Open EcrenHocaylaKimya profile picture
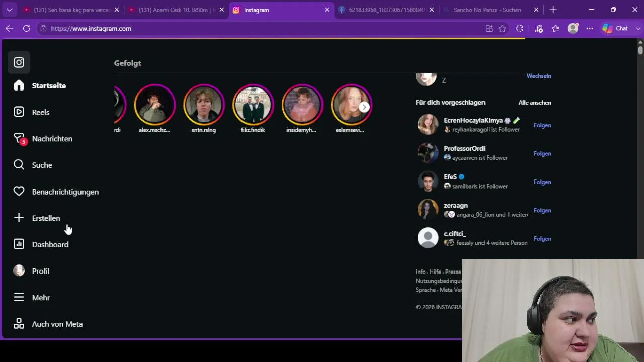This screenshot has width=644, height=362. pos(428,125)
